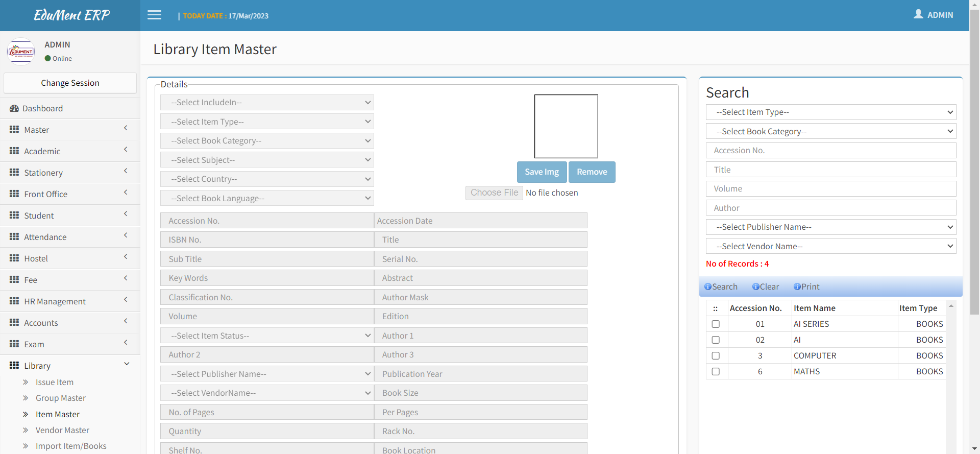
Task: Click the ADMIN user profile icon
Action: (918, 14)
